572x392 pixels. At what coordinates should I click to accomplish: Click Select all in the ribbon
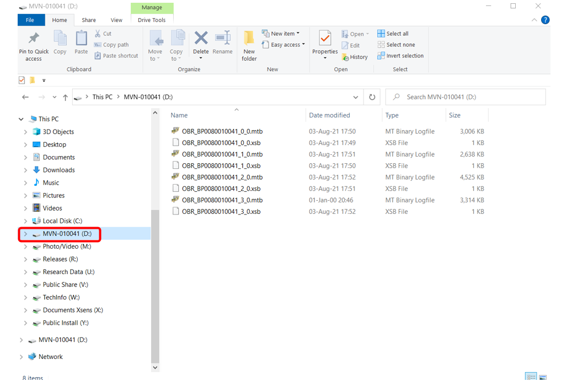tap(392, 34)
